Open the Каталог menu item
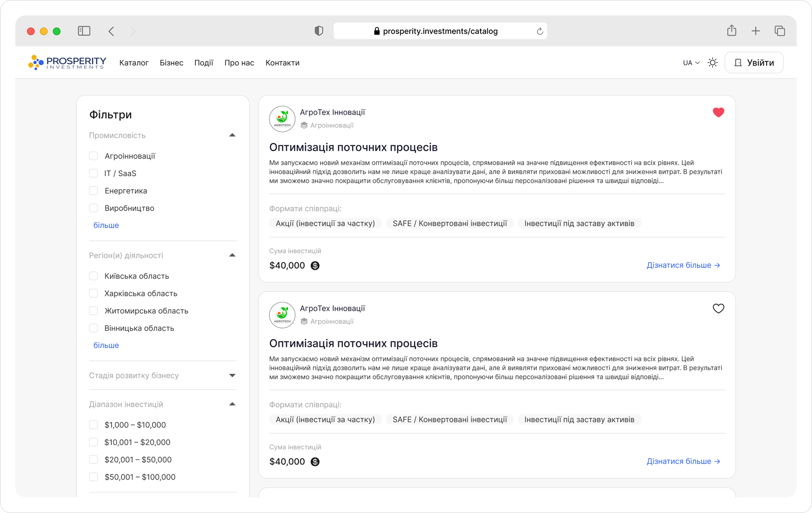The width and height of the screenshot is (812, 513). [x=134, y=63]
